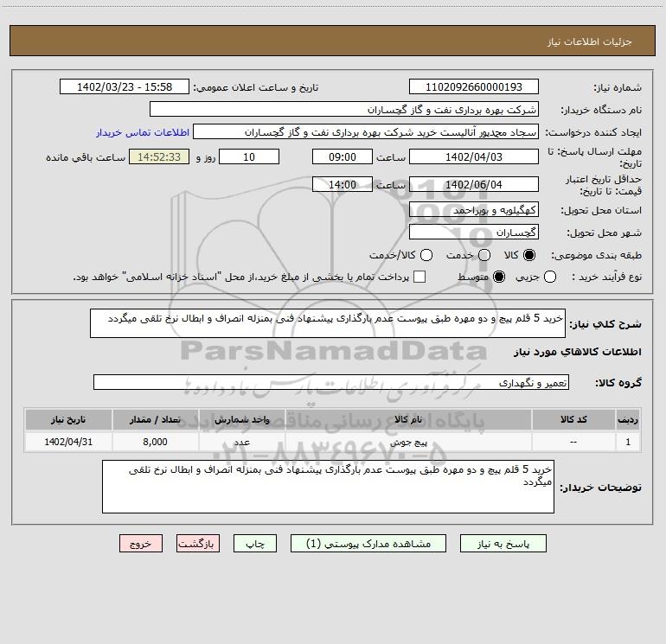
Task: Click the need date cell 1402/04/31
Action: 68,442
